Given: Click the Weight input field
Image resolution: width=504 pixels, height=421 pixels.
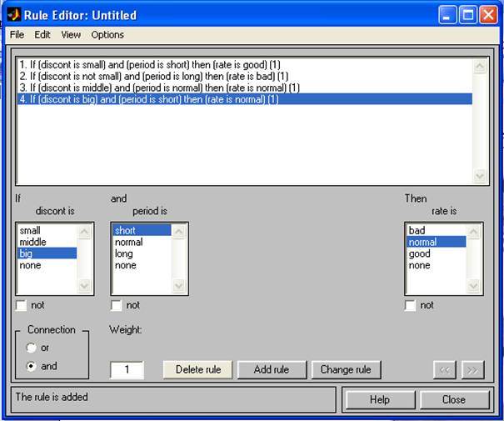Looking at the screenshot, I should pyautogui.click(x=127, y=370).
